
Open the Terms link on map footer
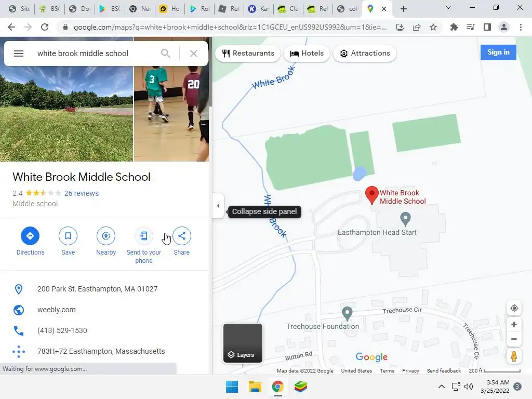point(387,370)
